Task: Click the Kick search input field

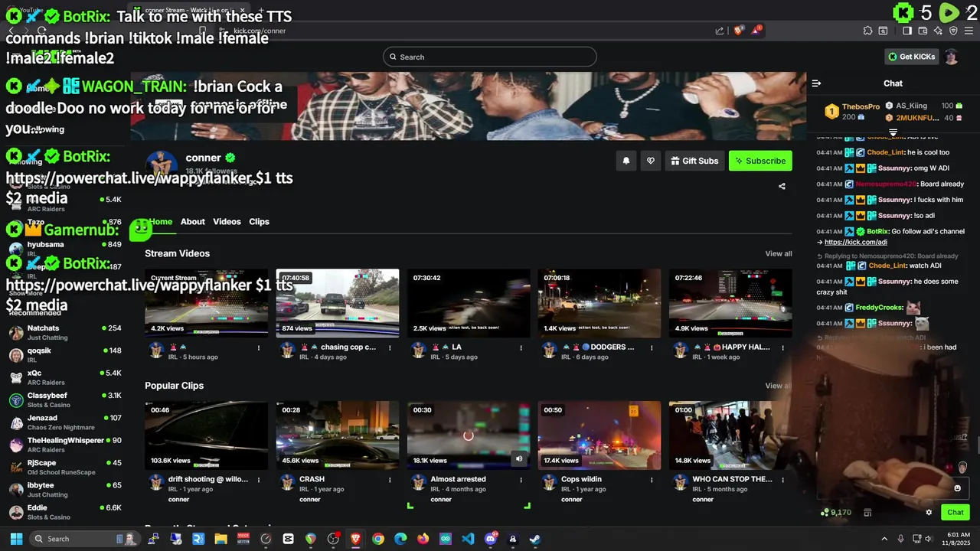Action: point(490,57)
